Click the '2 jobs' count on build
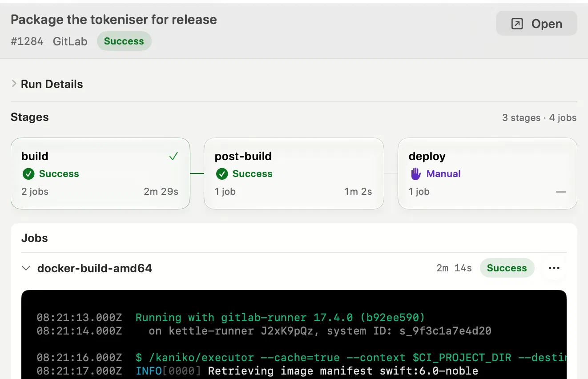This screenshot has height=379, width=588. 35,192
